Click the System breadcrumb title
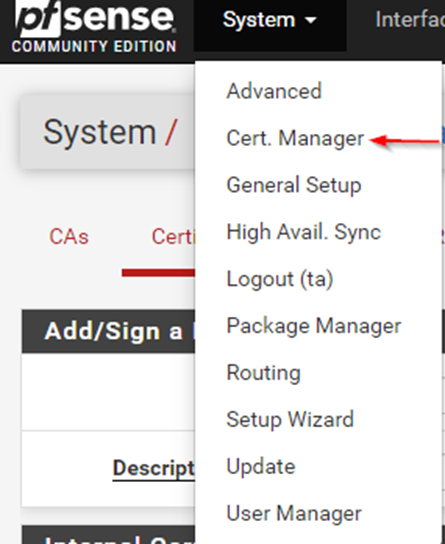The width and height of the screenshot is (445, 544). [100, 133]
